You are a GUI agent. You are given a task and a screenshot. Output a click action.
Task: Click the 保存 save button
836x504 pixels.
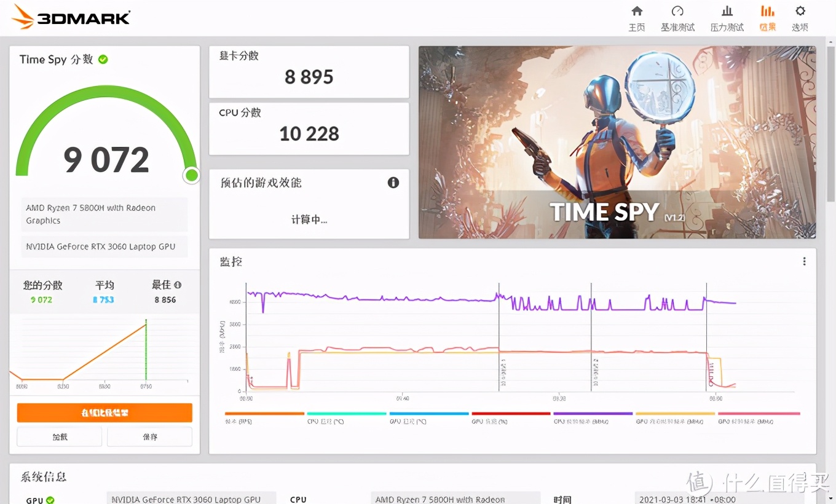coord(149,436)
